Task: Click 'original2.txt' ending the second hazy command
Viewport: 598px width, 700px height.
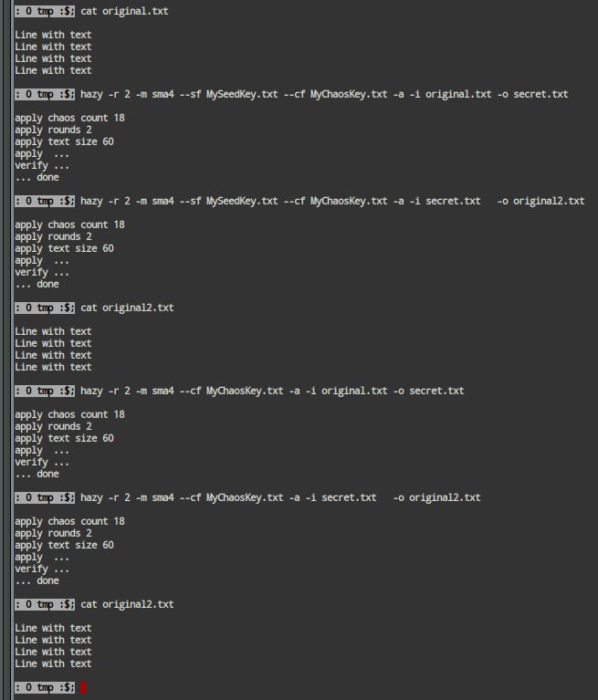Action: click(549, 201)
